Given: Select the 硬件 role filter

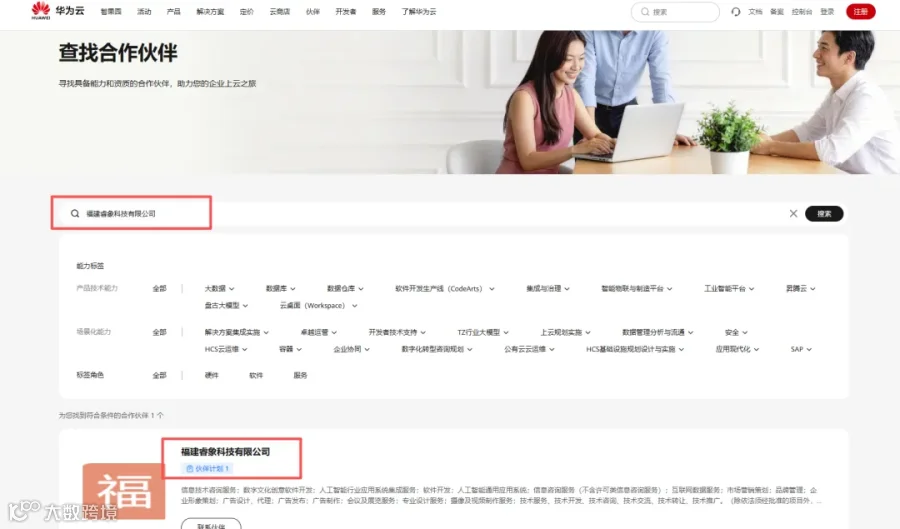Looking at the screenshot, I should click(212, 375).
